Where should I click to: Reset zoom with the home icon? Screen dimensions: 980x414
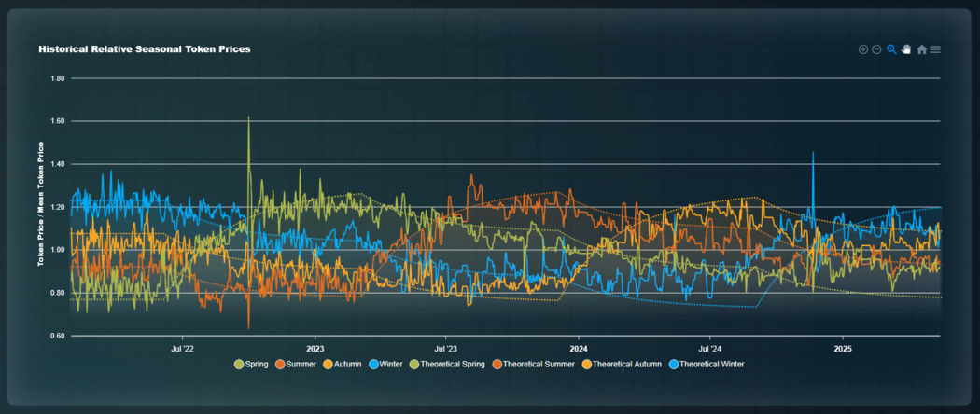[x=921, y=49]
